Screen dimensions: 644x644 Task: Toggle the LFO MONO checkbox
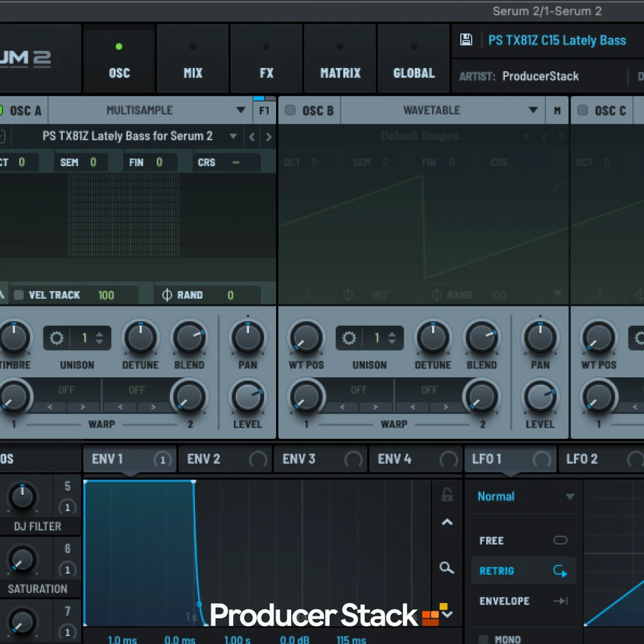click(484, 639)
